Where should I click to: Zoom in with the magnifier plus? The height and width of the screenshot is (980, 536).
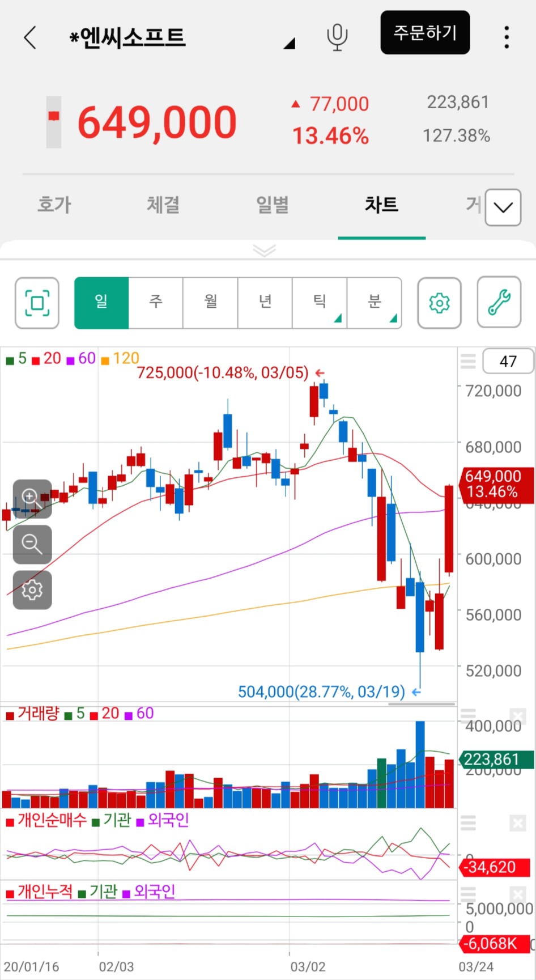pos(32,499)
